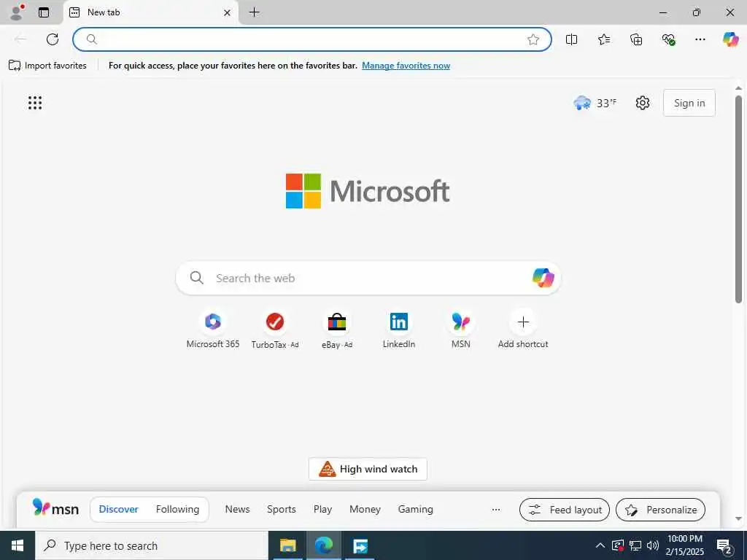Image resolution: width=747 pixels, height=560 pixels.
Task: Close the New tab tab
Action: pyautogui.click(x=228, y=13)
